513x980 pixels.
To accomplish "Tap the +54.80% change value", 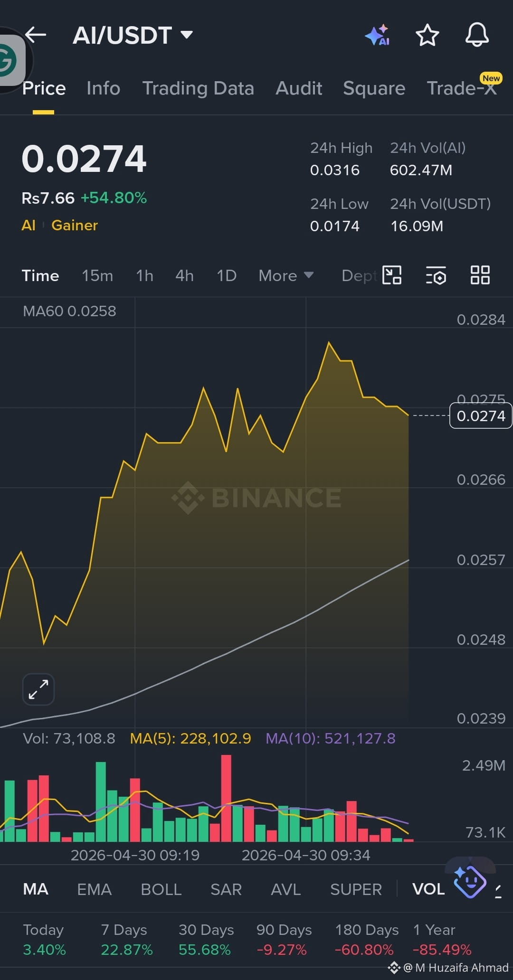I will tap(114, 198).
